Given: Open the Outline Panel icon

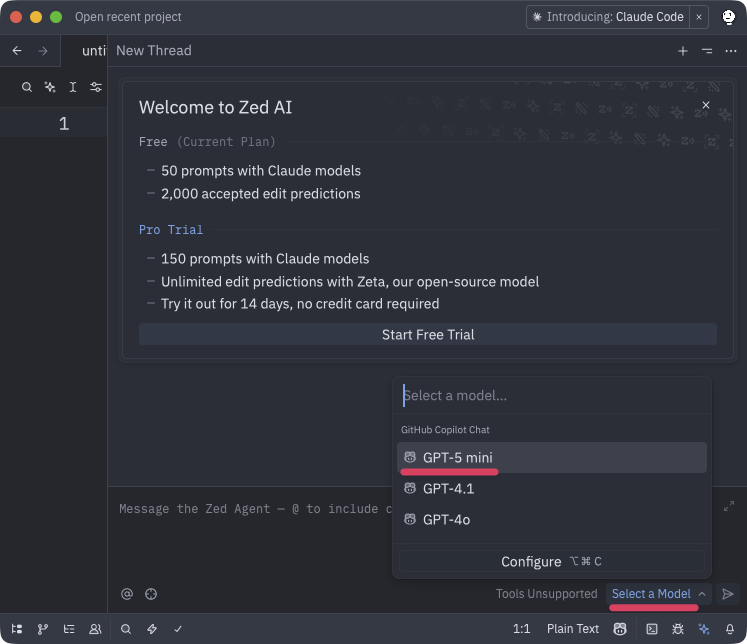Looking at the screenshot, I should (69, 629).
